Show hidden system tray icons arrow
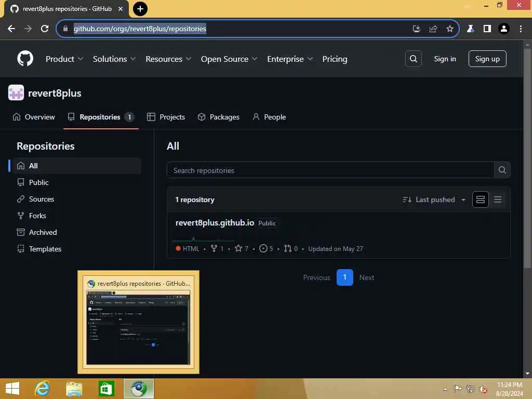This screenshot has height=399, width=532. tap(445, 389)
